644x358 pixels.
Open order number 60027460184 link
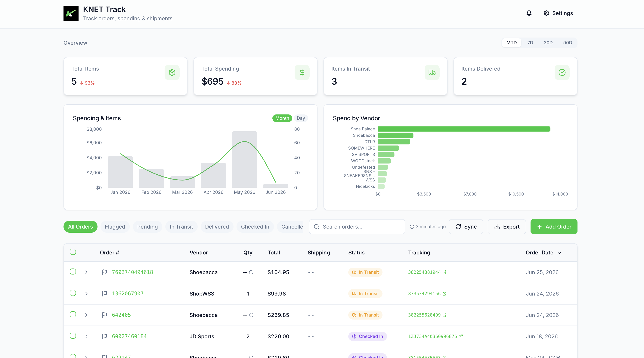129,336
